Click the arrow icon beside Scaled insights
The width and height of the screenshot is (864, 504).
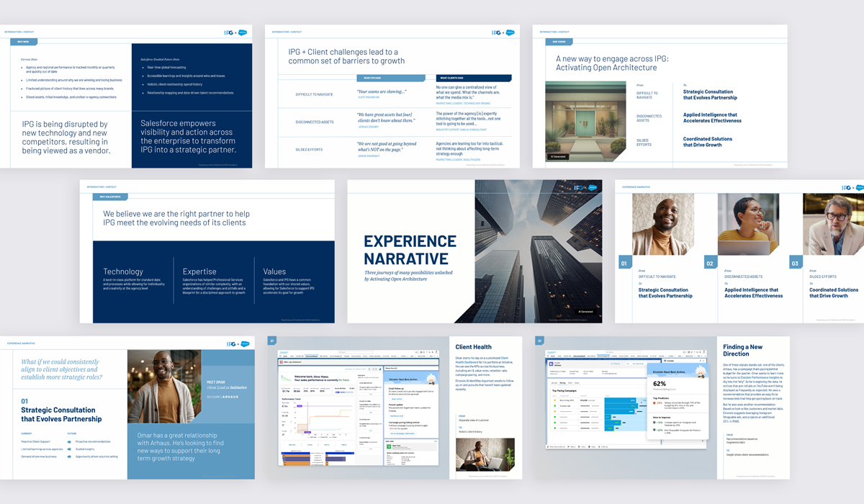70,449
